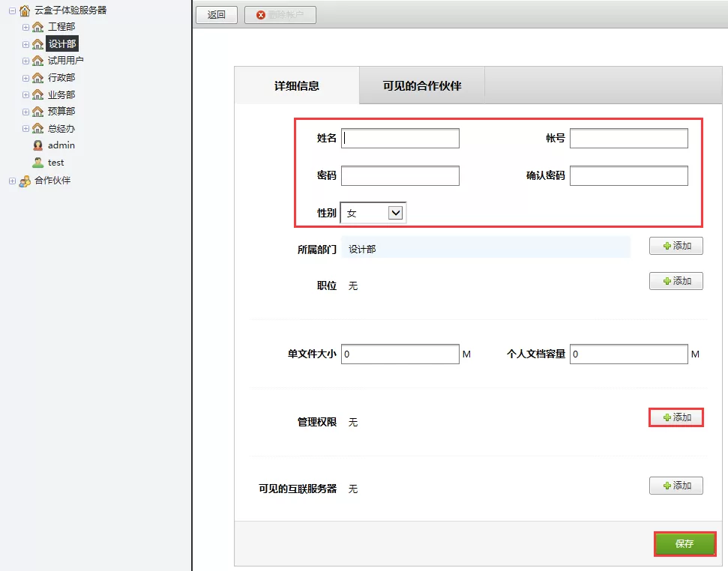Viewport: 728px width, 571px height.
Task: Select 合作伙伴 in the tree
Action: [x=52, y=181]
